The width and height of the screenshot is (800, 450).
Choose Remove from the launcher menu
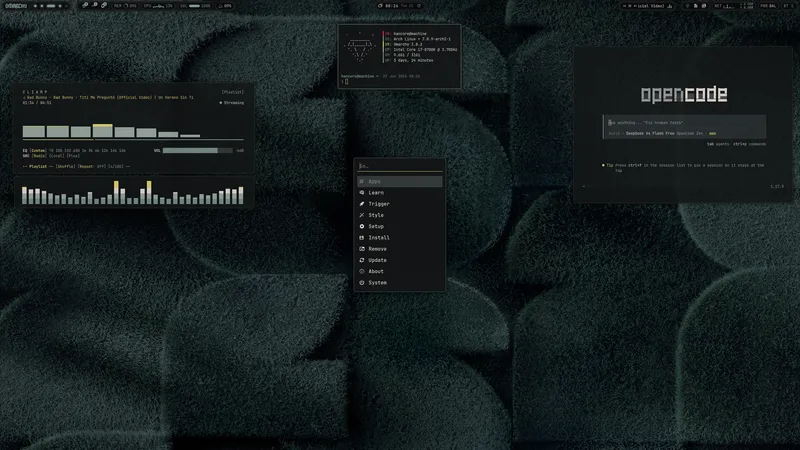click(x=399, y=248)
